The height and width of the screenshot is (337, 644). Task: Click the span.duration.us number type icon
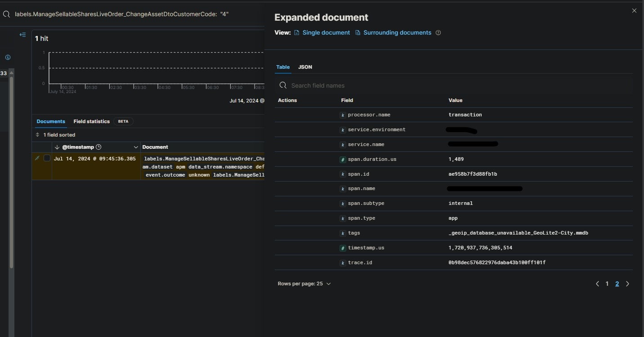(x=343, y=160)
